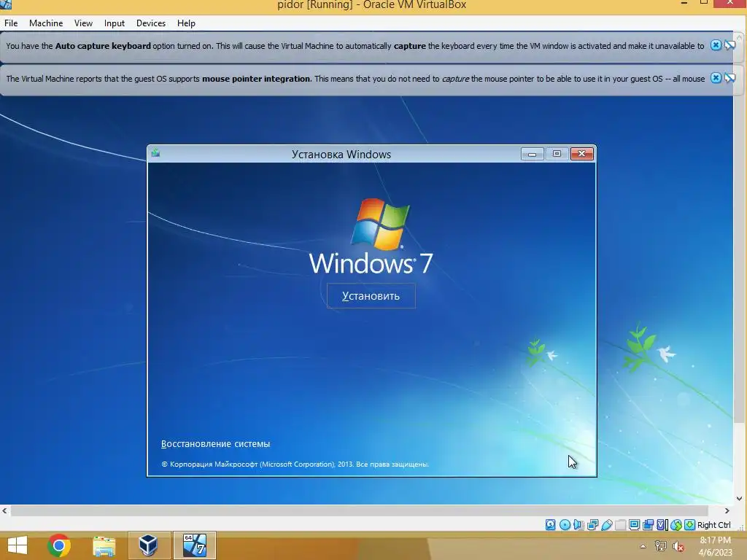The height and width of the screenshot is (560, 747).
Task: Click the muted volume tray icon
Action: (x=678, y=546)
